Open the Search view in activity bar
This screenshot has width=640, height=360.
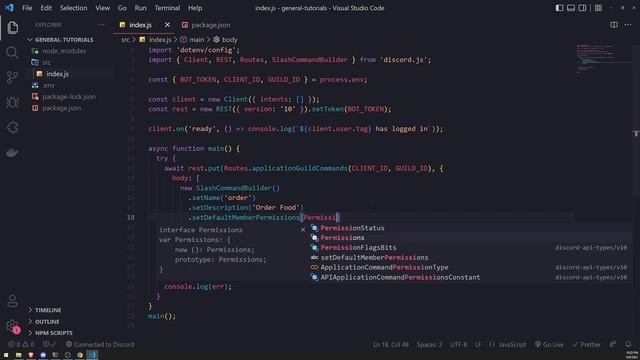pos(13,52)
